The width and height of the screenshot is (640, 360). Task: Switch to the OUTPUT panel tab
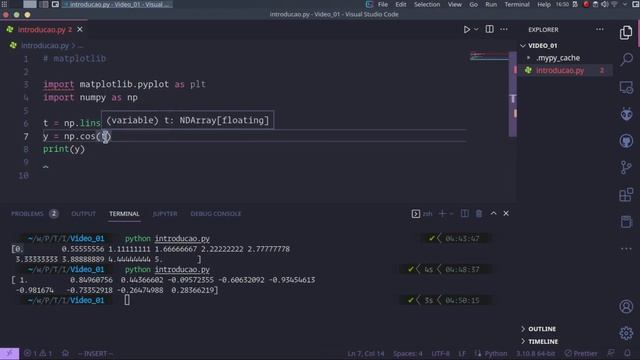click(x=83, y=213)
